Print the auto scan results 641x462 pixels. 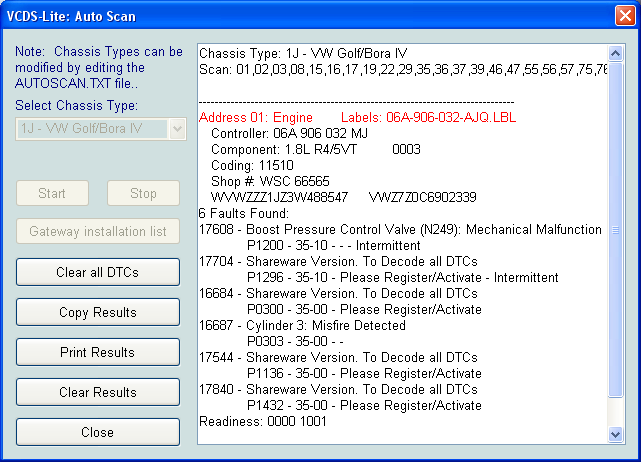[98, 352]
